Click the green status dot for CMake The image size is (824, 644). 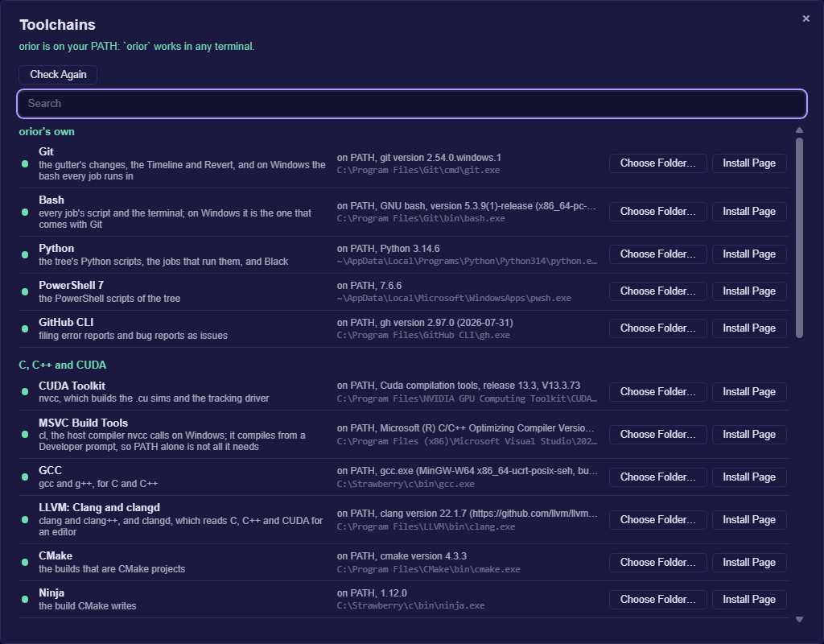tap(25, 563)
